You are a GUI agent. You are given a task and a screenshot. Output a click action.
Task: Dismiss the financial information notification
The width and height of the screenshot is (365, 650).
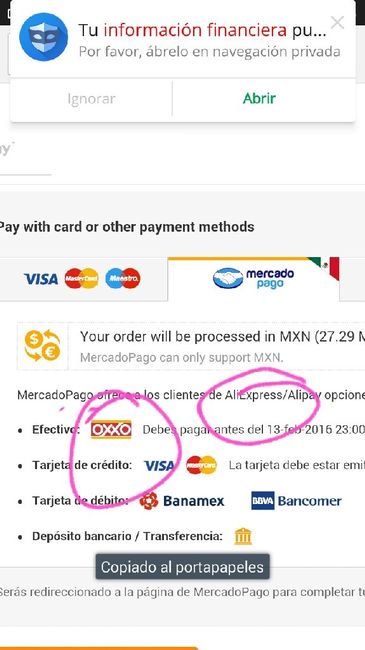coord(338,23)
